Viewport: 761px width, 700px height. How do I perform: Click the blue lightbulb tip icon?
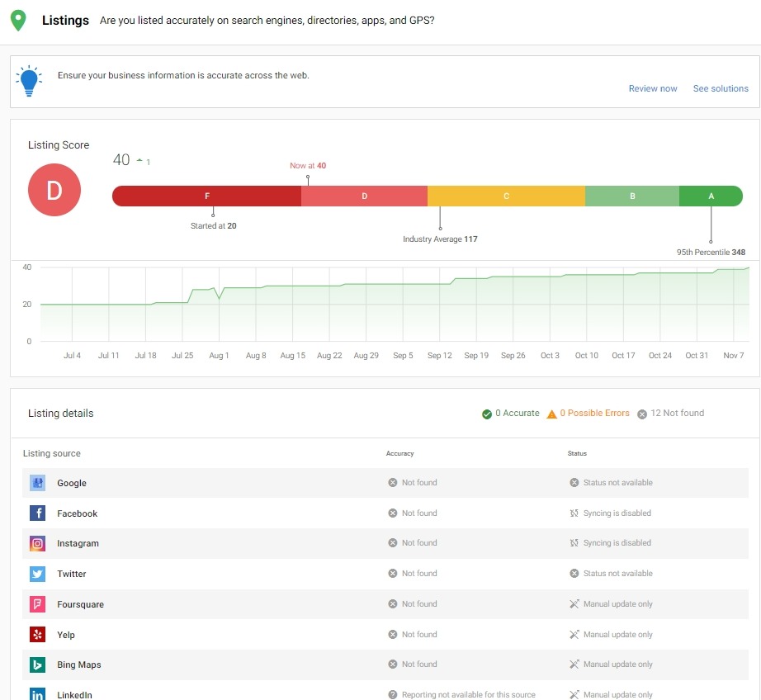pyautogui.click(x=29, y=80)
